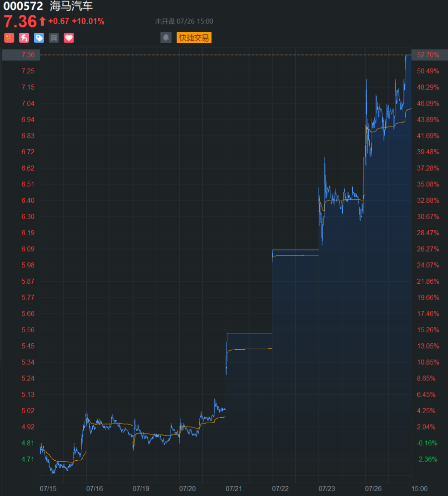Click the highlighted 7.36 price axis tag
The image size is (448, 496).
(21, 55)
